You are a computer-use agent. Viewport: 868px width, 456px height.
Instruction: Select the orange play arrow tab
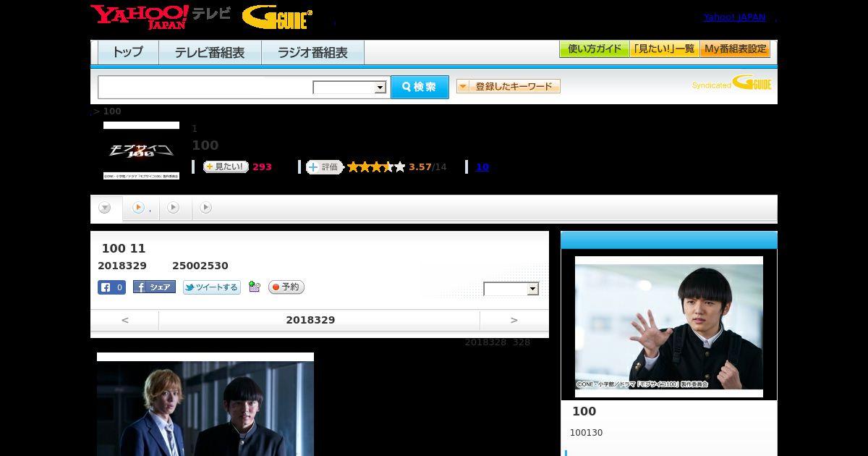(140, 208)
